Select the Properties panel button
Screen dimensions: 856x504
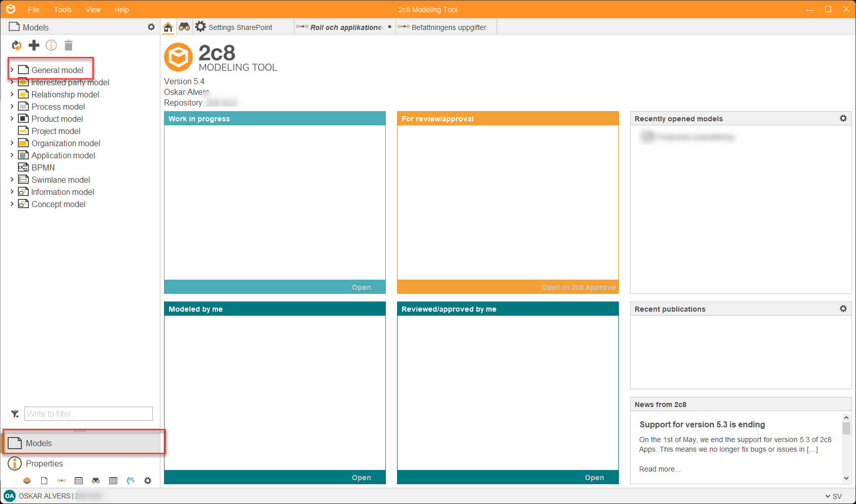83,463
